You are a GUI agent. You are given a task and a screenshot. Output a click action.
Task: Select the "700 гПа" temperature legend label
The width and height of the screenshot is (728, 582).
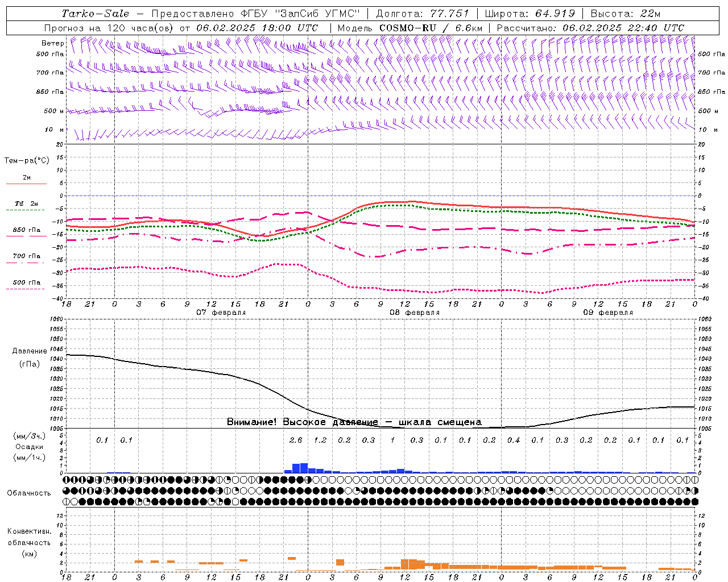27,256
